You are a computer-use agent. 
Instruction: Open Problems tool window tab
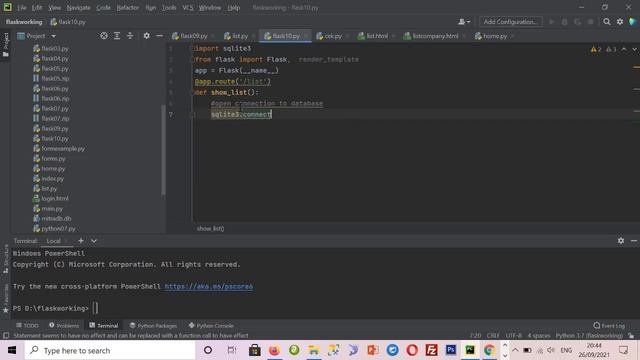(64, 325)
